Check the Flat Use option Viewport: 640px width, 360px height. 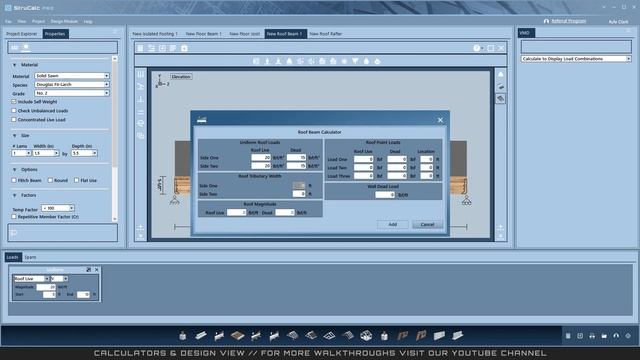click(76, 180)
